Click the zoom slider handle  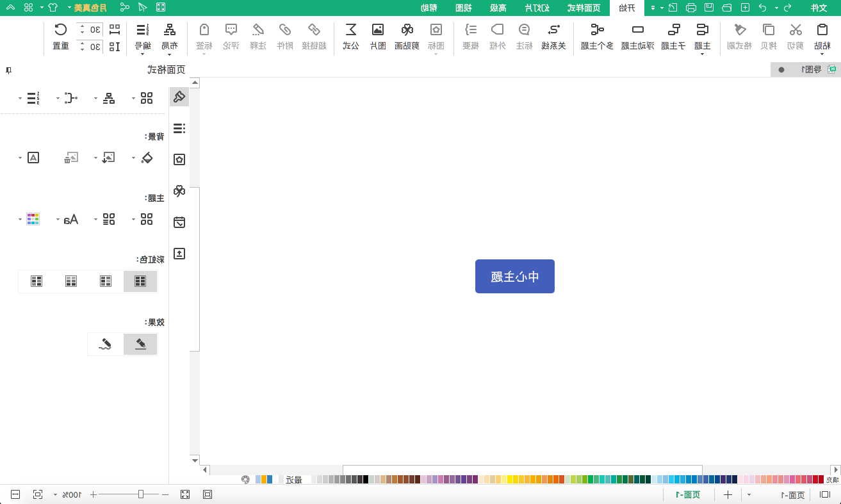(x=141, y=494)
